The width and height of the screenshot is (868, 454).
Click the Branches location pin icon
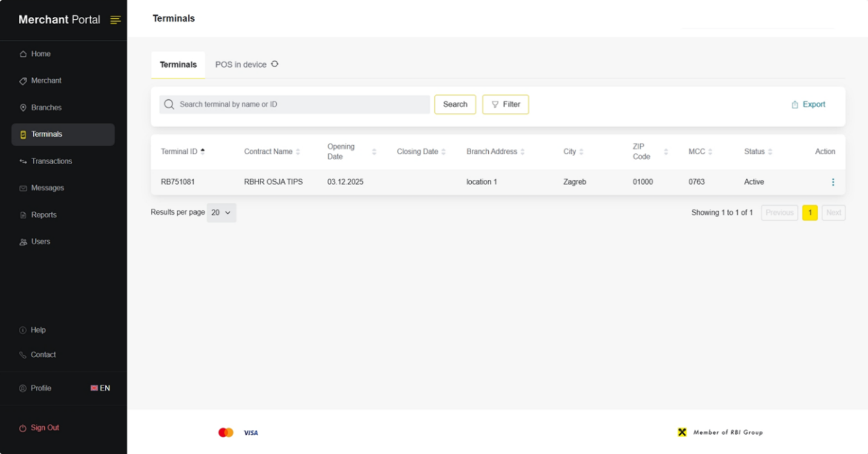click(23, 108)
